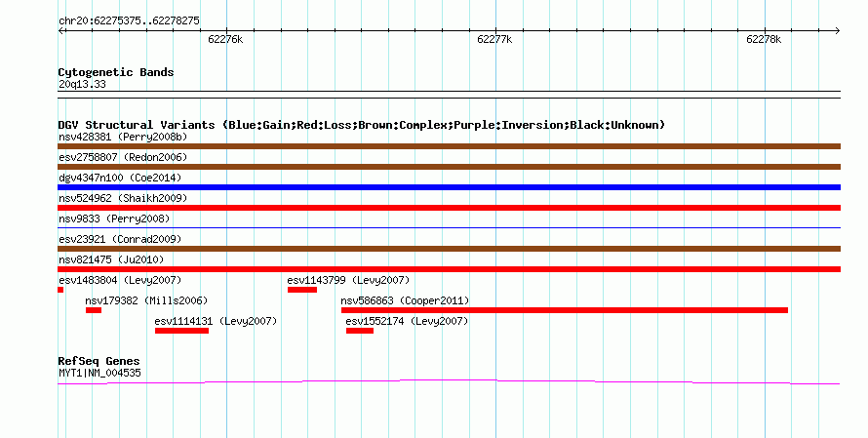Click the thin blue nsv9833 Perry2008 line
The height and width of the screenshot is (438, 868).
tap(449, 227)
